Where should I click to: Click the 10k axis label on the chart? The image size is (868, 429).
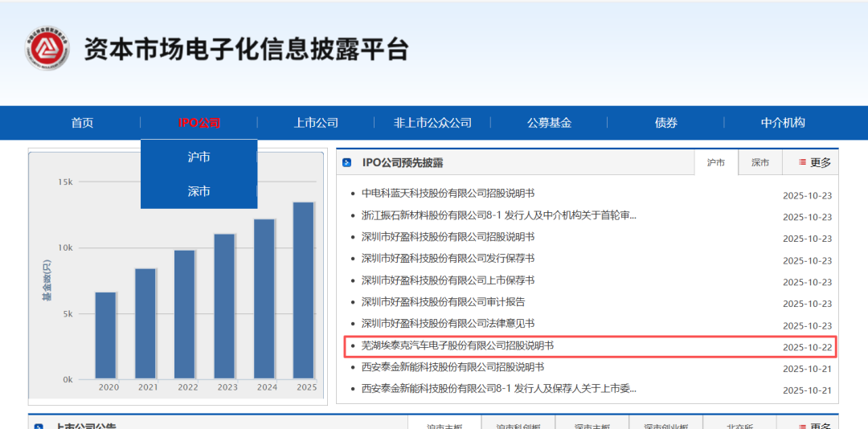[x=65, y=247]
